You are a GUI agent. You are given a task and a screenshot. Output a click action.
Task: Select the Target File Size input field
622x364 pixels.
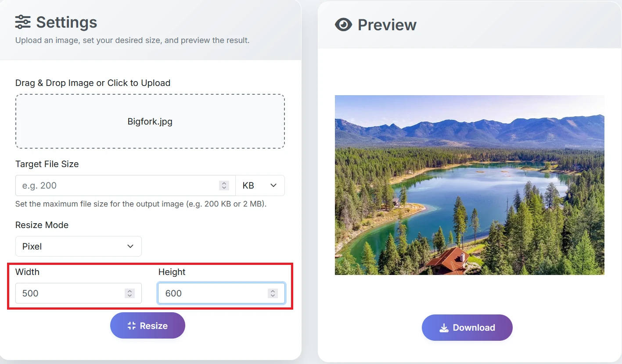click(110, 185)
